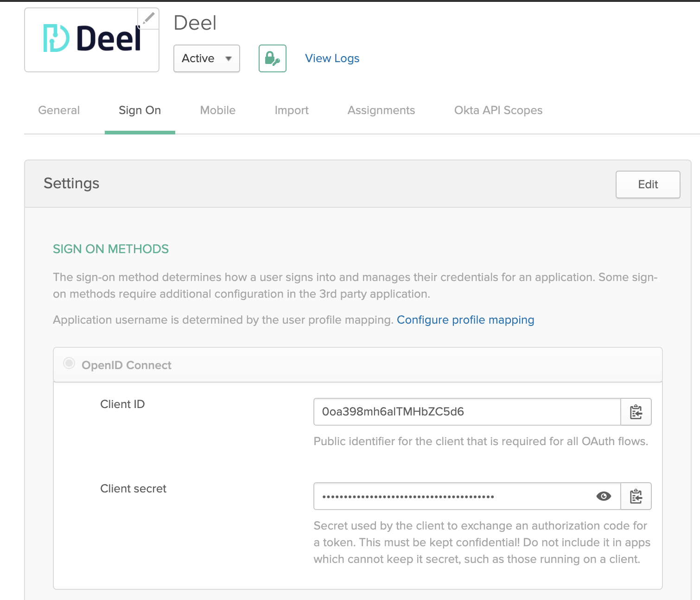Open the Active status dropdown
Viewport: 700px width, 600px height.
pos(207,58)
